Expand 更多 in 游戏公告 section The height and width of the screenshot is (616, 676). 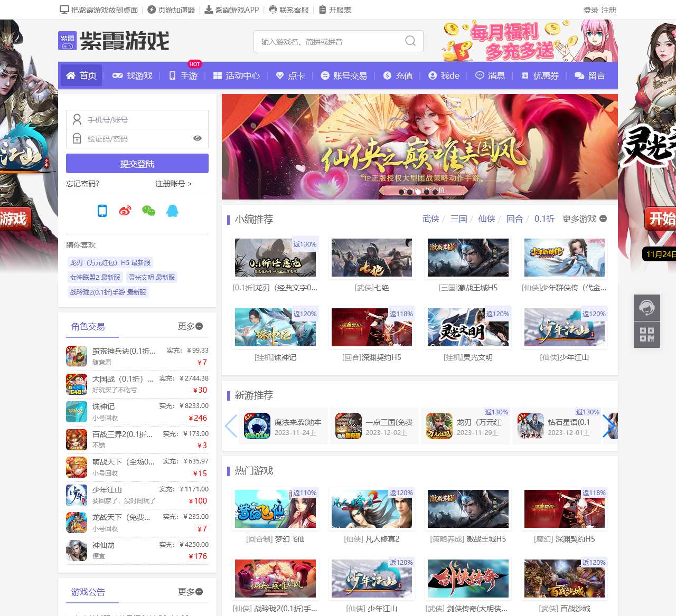point(191,592)
